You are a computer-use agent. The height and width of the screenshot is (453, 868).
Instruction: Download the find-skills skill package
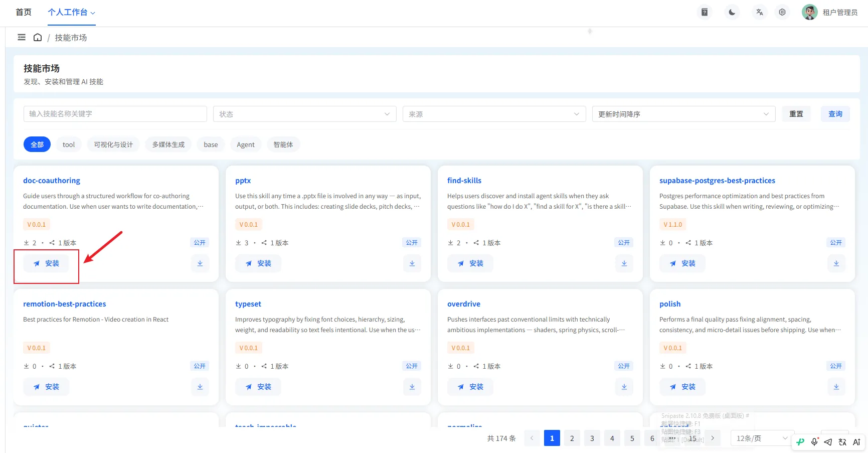coord(624,263)
